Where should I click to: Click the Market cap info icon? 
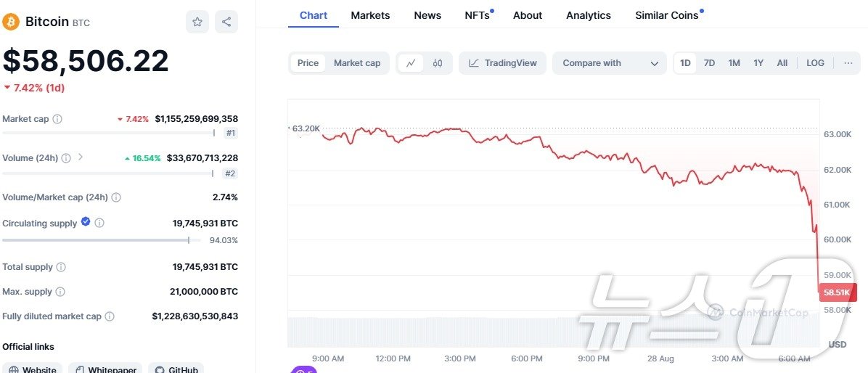[x=57, y=119]
